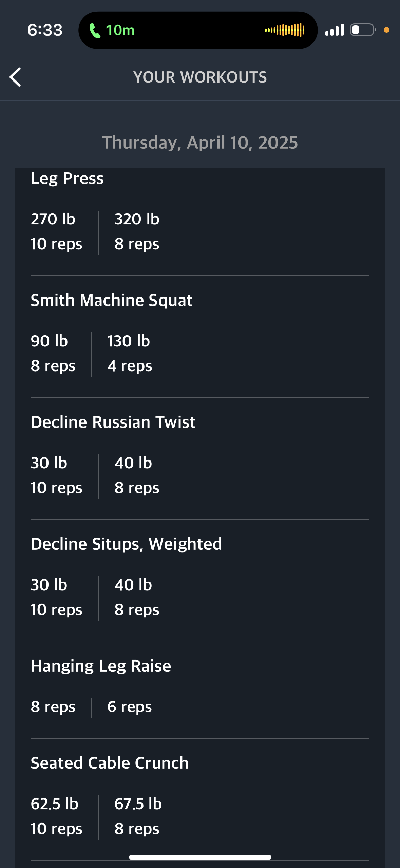Select the Thursday, April 10, 2025 date heading
This screenshot has width=400, height=868.
200,143
